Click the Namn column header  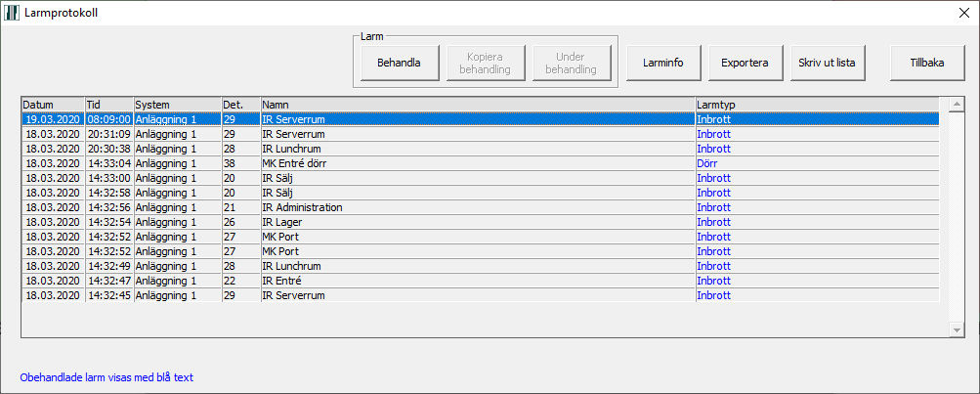[x=478, y=105]
